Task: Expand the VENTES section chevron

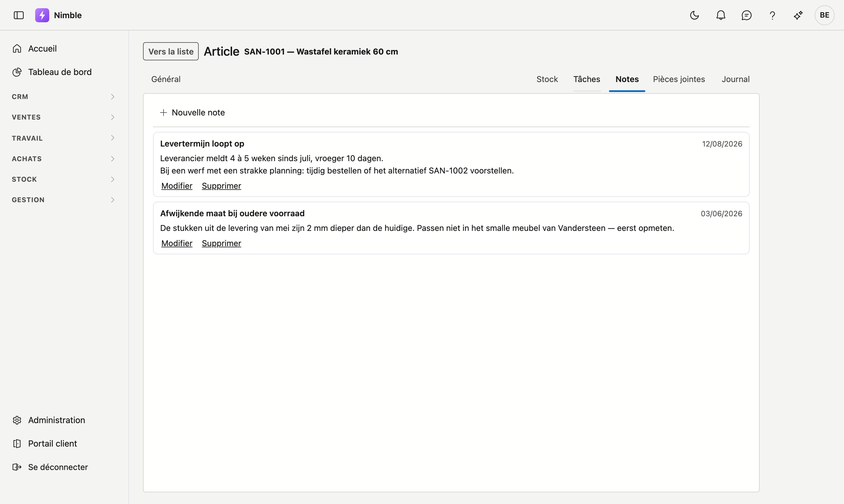Action: click(113, 117)
